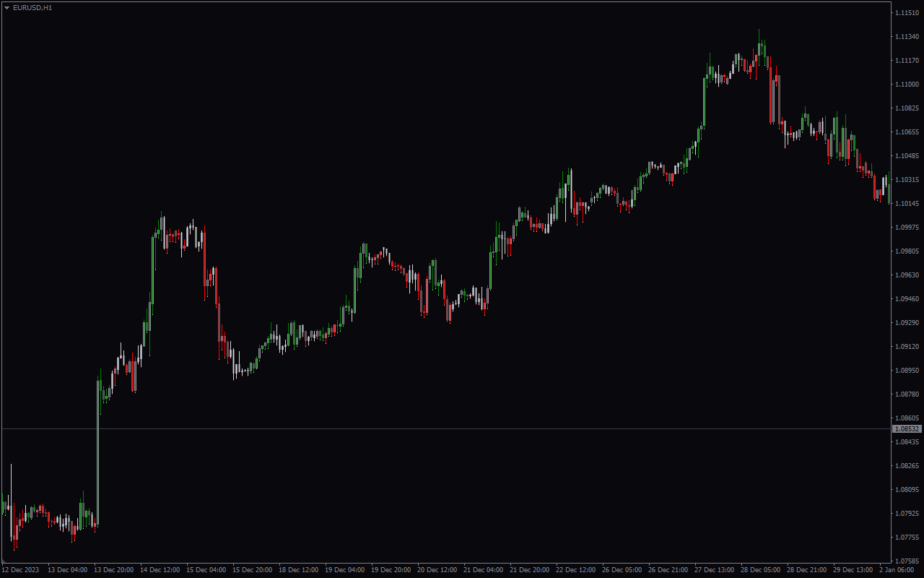The image size is (924, 578).
Task: Click the 1.08605 price scale label
Action: pyautogui.click(x=907, y=418)
